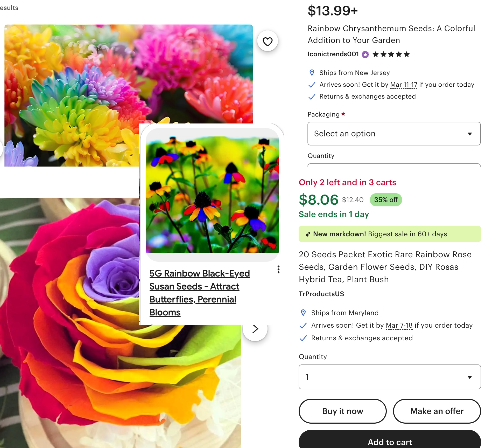Click the Black-Eyed Susan flowers thumbnail
This screenshot has height=448, width=492.
coord(212,195)
